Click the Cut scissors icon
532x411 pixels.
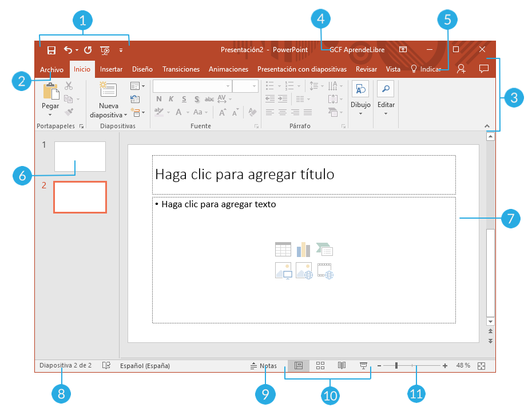tap(69, 86)
